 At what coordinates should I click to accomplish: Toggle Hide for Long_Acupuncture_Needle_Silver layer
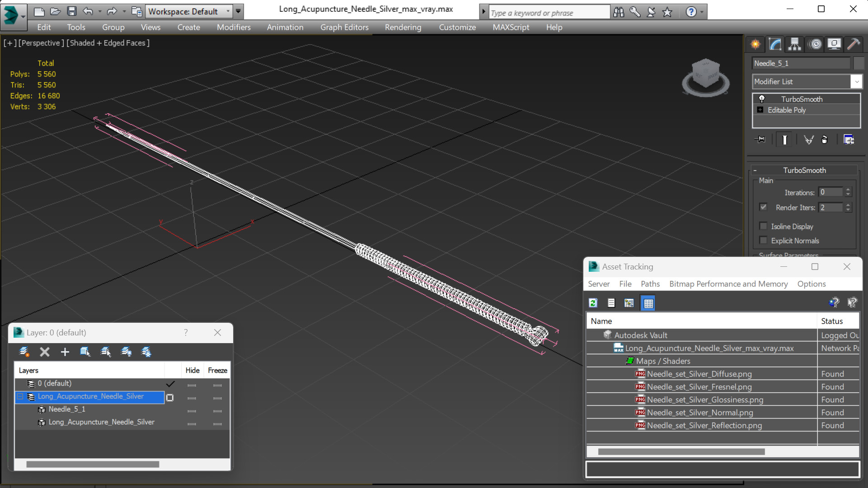(192, 398)
